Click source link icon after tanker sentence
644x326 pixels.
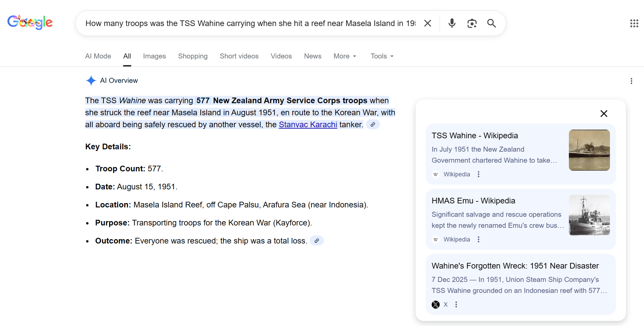(x=373, y=124)
